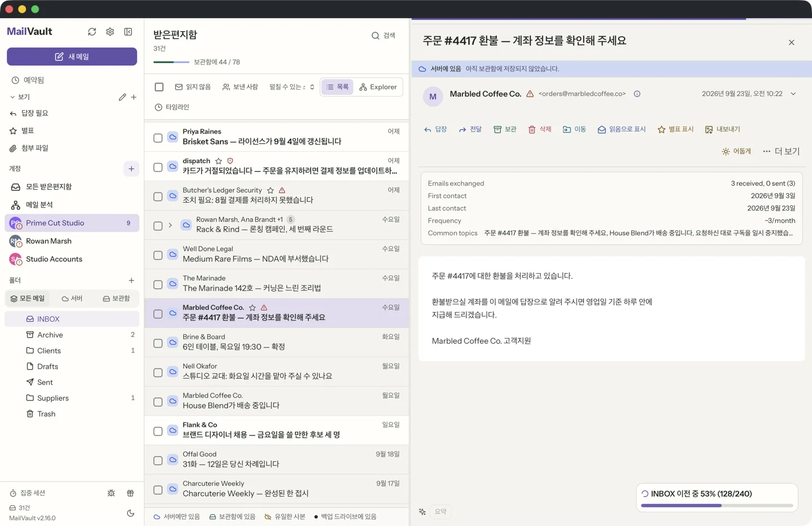812x526 pixels.
Task: Click 보관함에 44 / 78 progress bar
Action: [171, 62]
